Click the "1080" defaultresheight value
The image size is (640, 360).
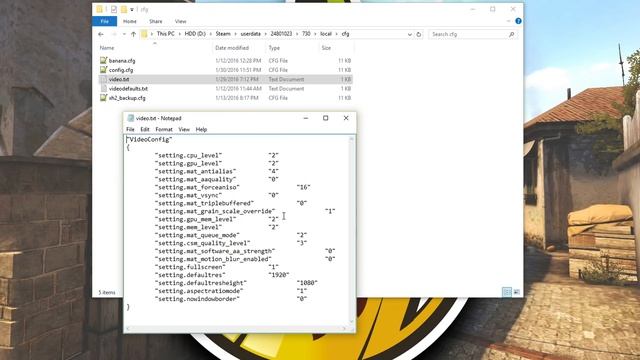307,283
